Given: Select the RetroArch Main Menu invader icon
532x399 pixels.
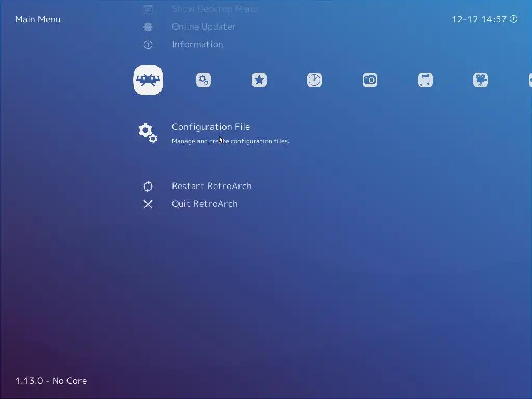Looking at the screenshot, I should pos(148,80).
